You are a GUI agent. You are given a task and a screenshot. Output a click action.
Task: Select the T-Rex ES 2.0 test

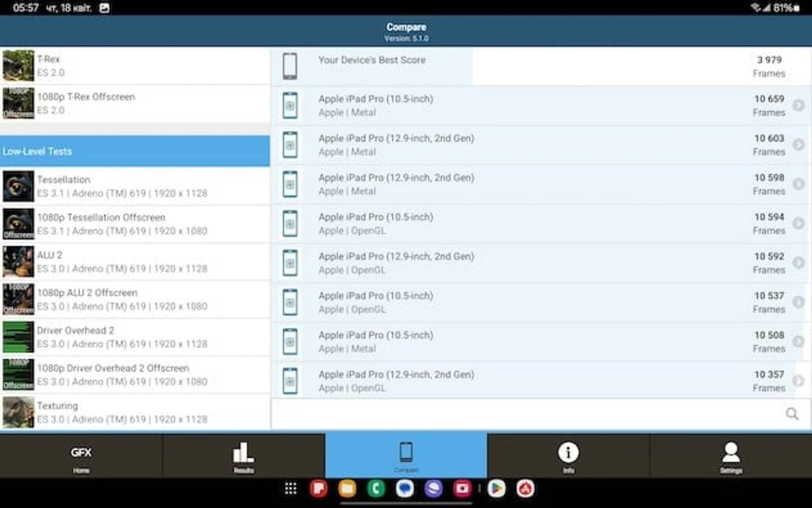click(135, 66)
